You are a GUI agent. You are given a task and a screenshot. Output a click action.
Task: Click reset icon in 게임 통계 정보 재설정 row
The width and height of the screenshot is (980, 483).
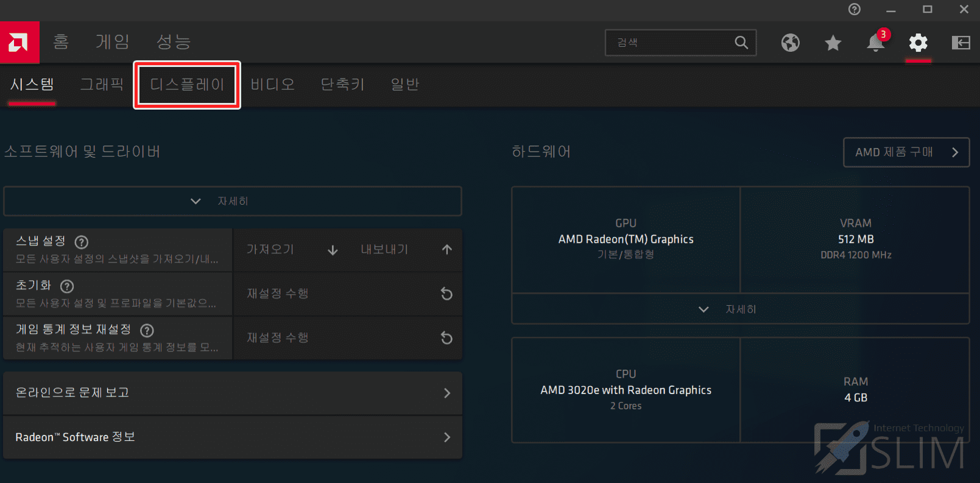click(x=446, y=337)
